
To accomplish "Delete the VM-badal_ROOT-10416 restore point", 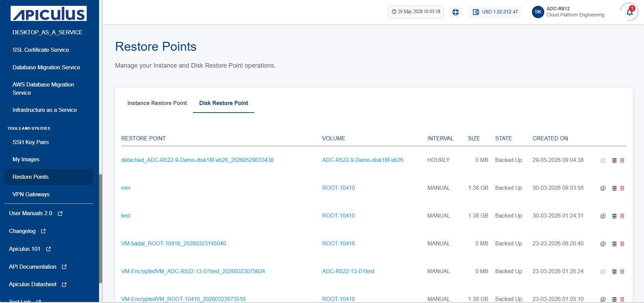I will point(622,244).
